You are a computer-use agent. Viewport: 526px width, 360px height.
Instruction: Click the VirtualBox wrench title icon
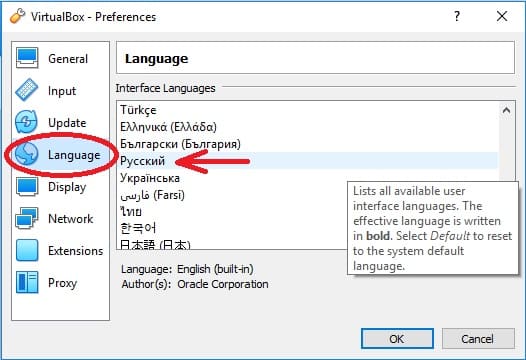pos(17,16)
